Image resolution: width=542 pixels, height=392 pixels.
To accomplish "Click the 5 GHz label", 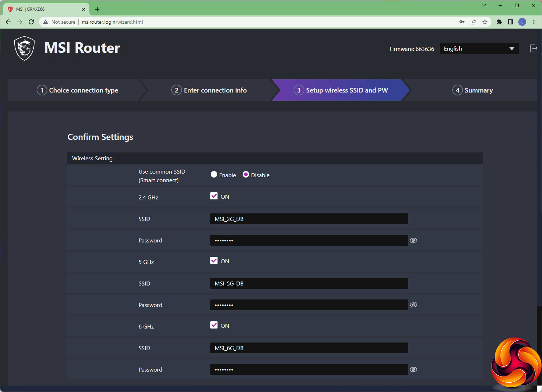I will (146, 262).
